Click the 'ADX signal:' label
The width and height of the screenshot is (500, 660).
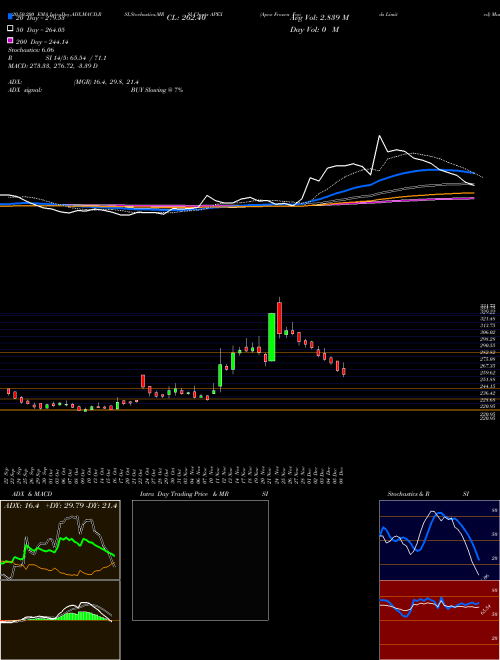pyautogui.click(x=25, y=90)
